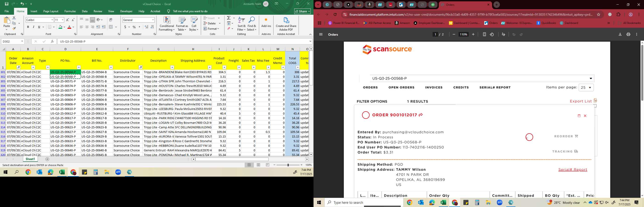Screen dimensions: 644x207
Task: Open Sort & Filter tool
Action: point(241,24)
